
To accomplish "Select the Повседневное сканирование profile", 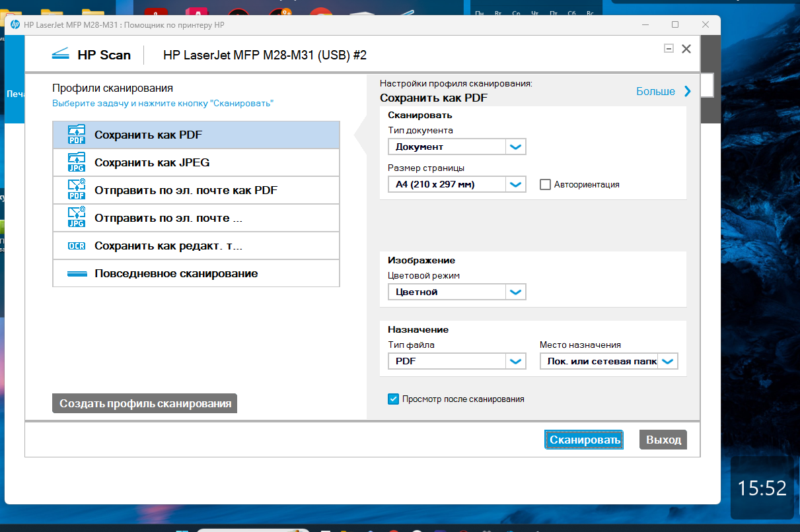I will point(196,273).
